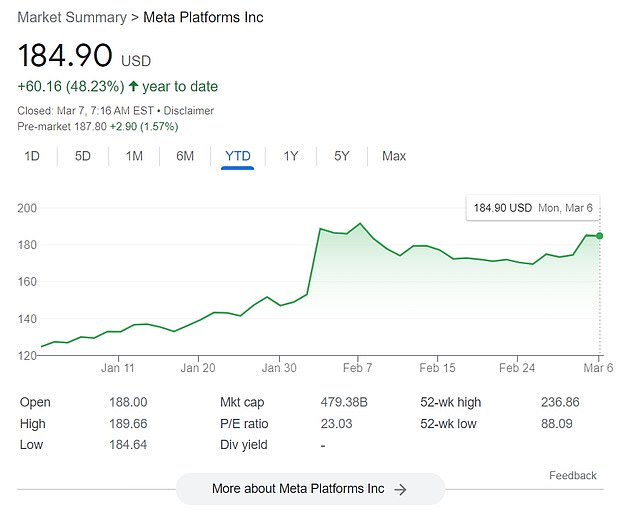Click the 184.90 price headline
634x521 pixels.
[x=65, y=55]
